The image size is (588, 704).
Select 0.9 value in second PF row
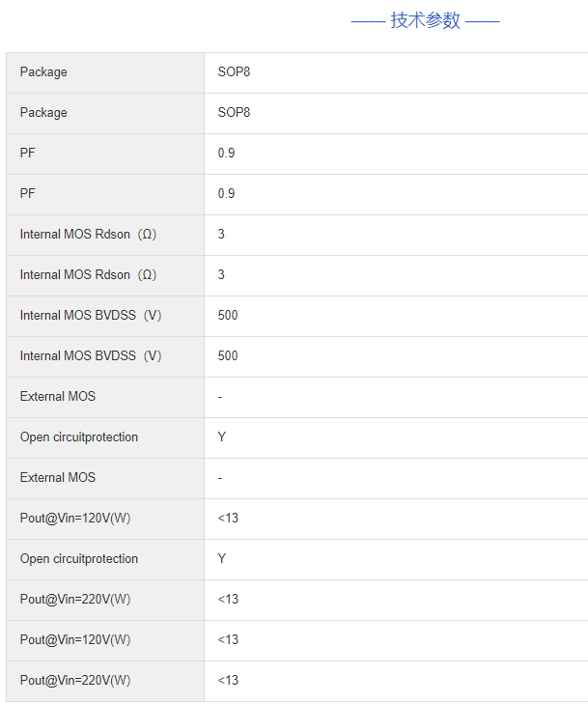click(226, 194)
